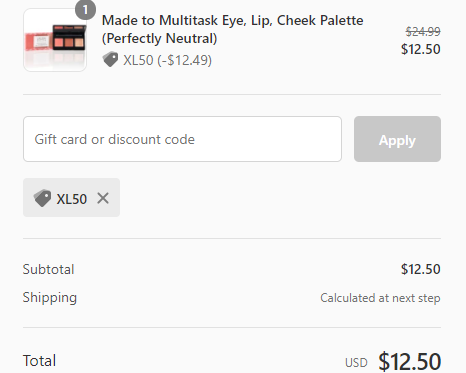The height and width of the screenshot is (373, 466).
Task: Select the Made to Multitask product title
Action: pyautogui.click(x=232, y=29)
